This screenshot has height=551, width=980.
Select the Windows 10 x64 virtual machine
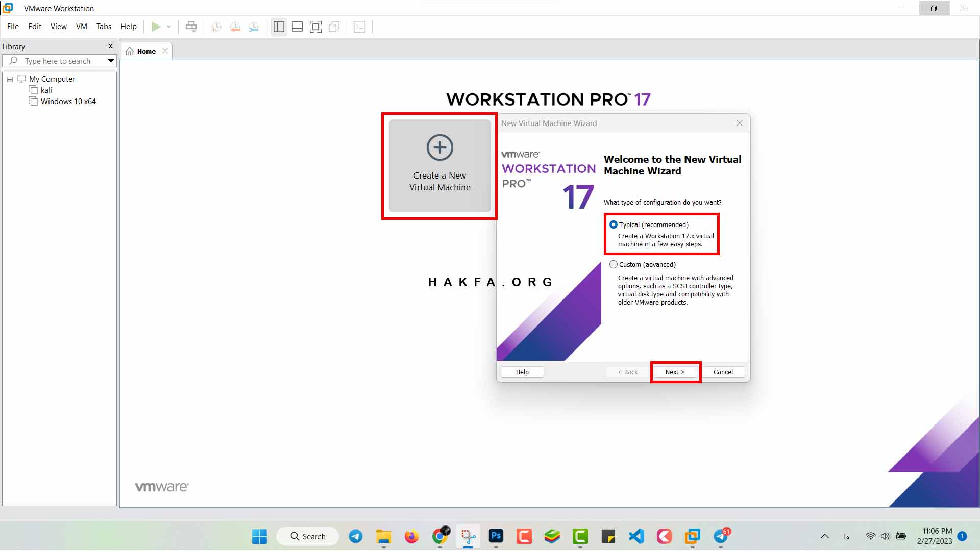(x=68, y=102)
